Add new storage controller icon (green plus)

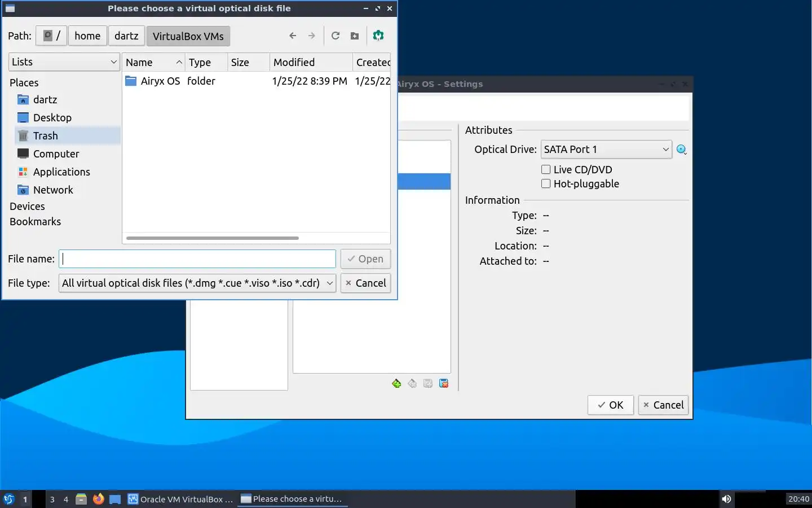pos(396,384)
